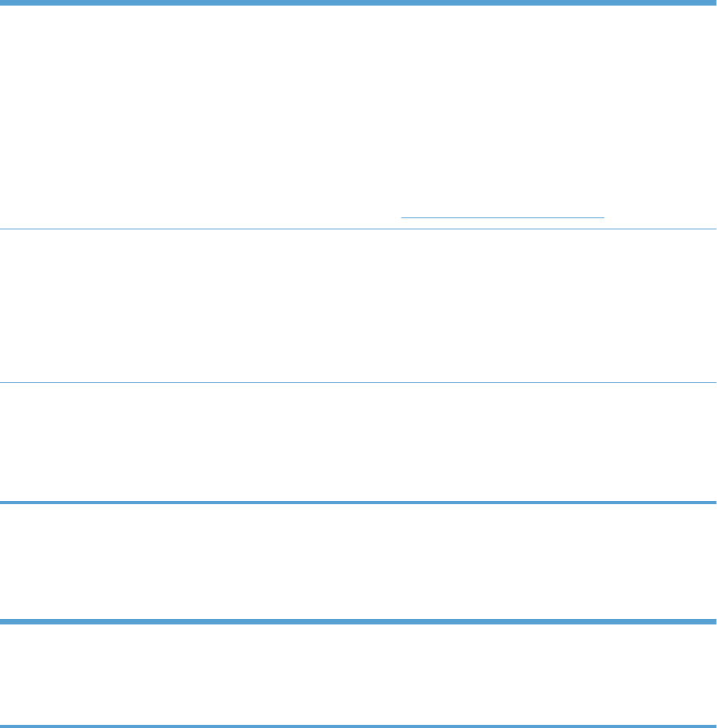Viewport: 717px width, 728px height.
Task: Click the empty section above the first thick separator
Action: pyautogui.click(x=358, y=442)
